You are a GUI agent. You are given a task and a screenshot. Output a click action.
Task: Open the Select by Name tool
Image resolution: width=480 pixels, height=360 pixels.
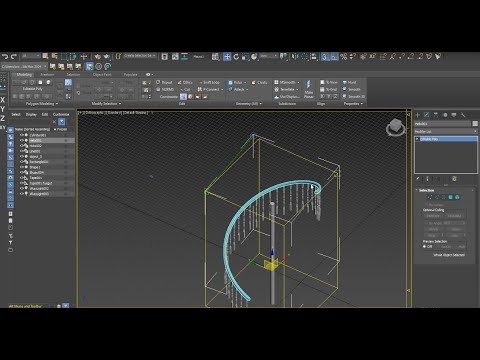54,56
